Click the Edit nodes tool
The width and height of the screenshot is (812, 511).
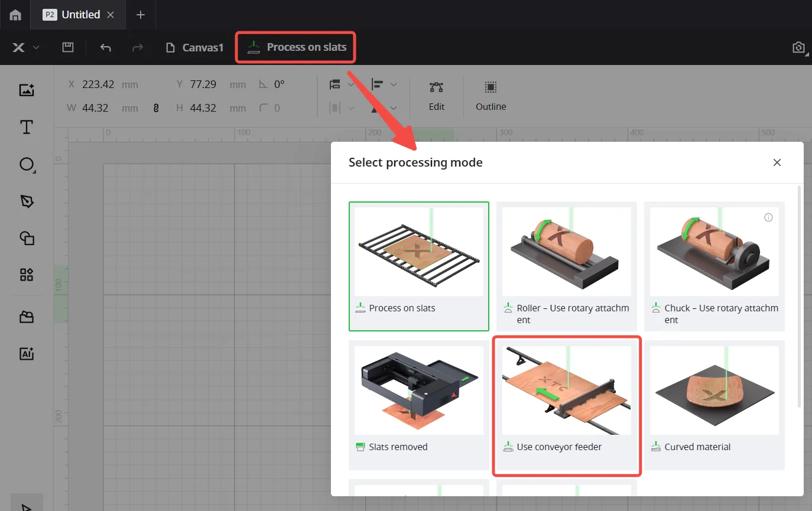(437, 96)
